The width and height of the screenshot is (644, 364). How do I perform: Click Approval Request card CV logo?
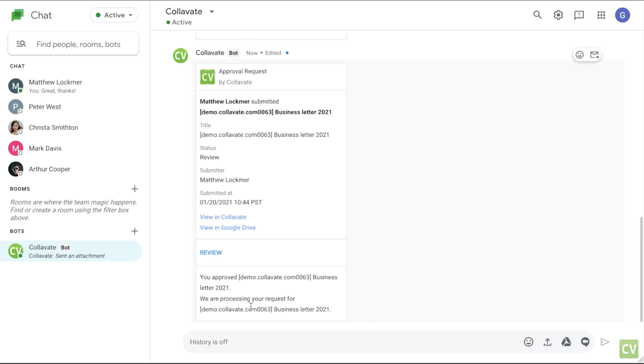pos(207,77)
